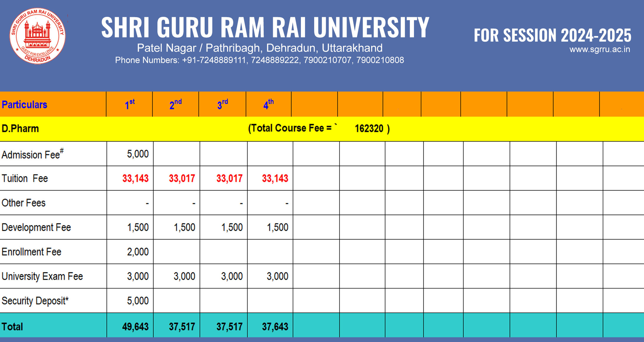Screen dimensions: 644x342
Task: Click the Admission Fee 5,000 value
Action: coord(138,154)
